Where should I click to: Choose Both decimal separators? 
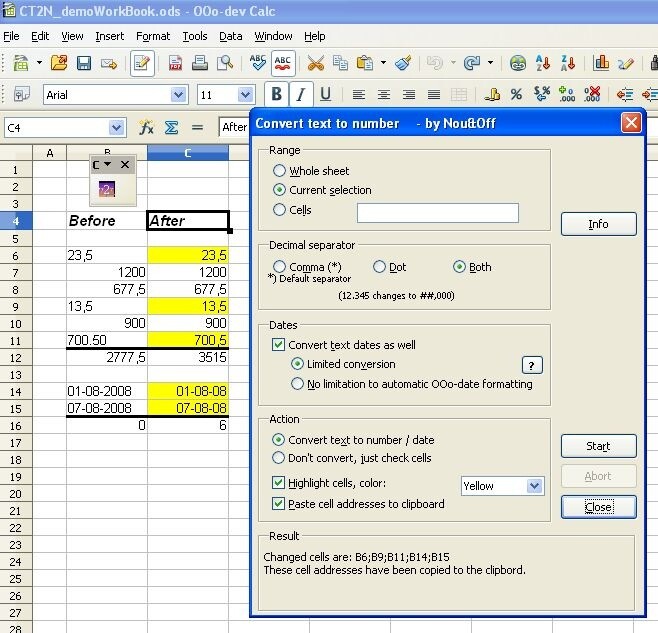(472, 267)
